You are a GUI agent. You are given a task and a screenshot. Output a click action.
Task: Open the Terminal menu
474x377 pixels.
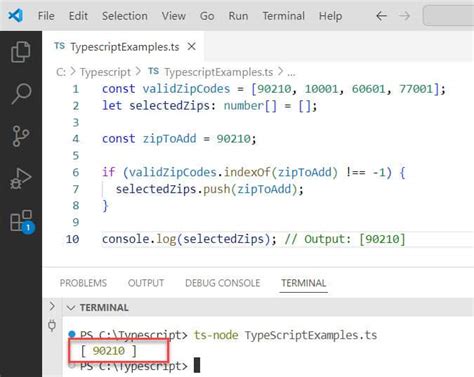tap(284, 16)
